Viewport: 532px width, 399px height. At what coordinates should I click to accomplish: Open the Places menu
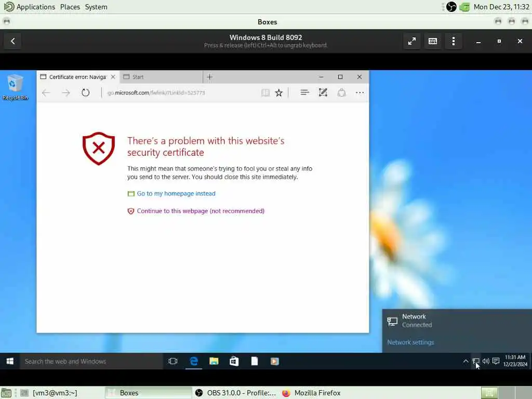pos(70,7)
